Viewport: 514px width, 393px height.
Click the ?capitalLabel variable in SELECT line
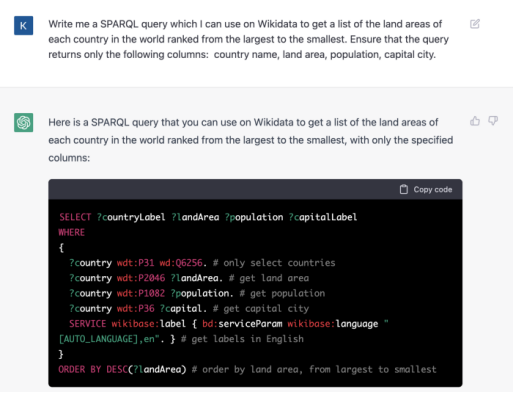pyautogui.click(x=323, y=217)
